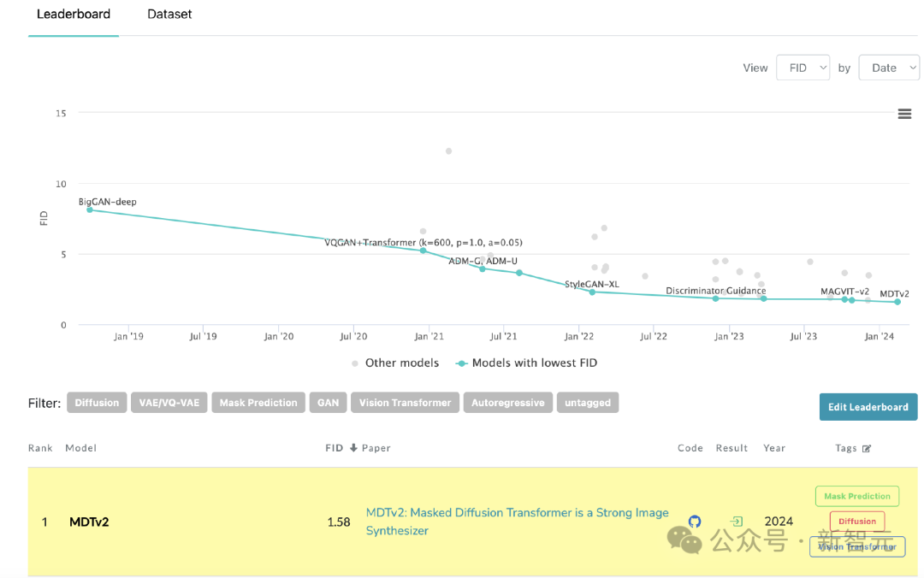
Task: Open the Date view-by dropdown
Action: [889, 68]
